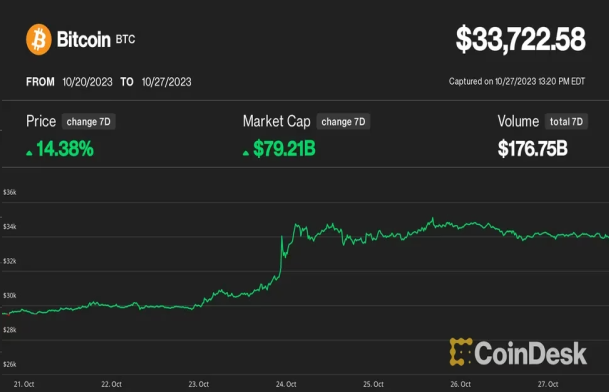Click the green up-arrow beside 14.38%

click(29, 153)
